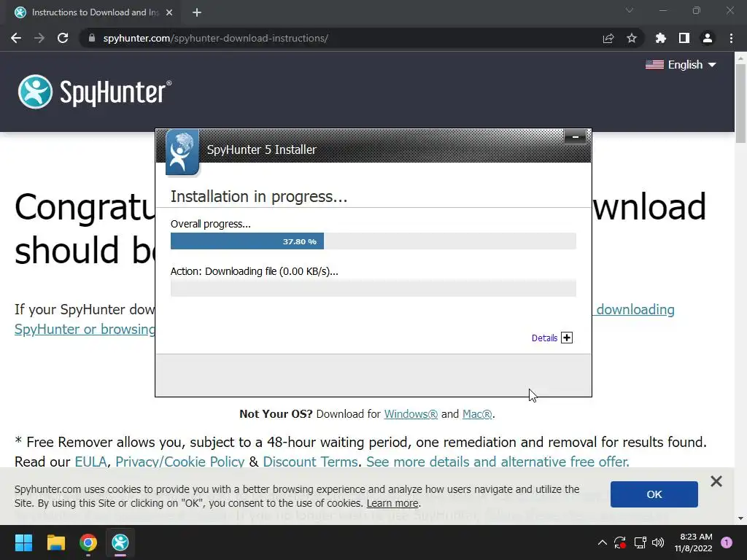Expand the installer Details plus icon

pyautogui.click(x=566, y=338)
